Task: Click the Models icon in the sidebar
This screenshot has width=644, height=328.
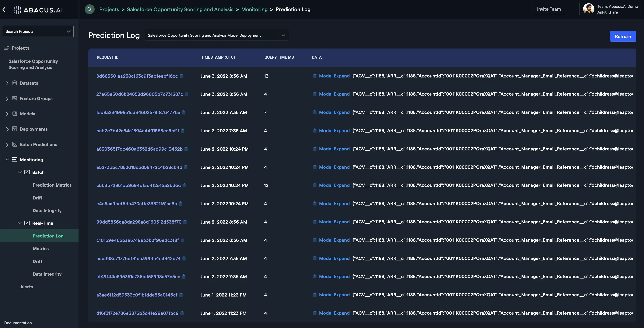Action: coord(14,113)
